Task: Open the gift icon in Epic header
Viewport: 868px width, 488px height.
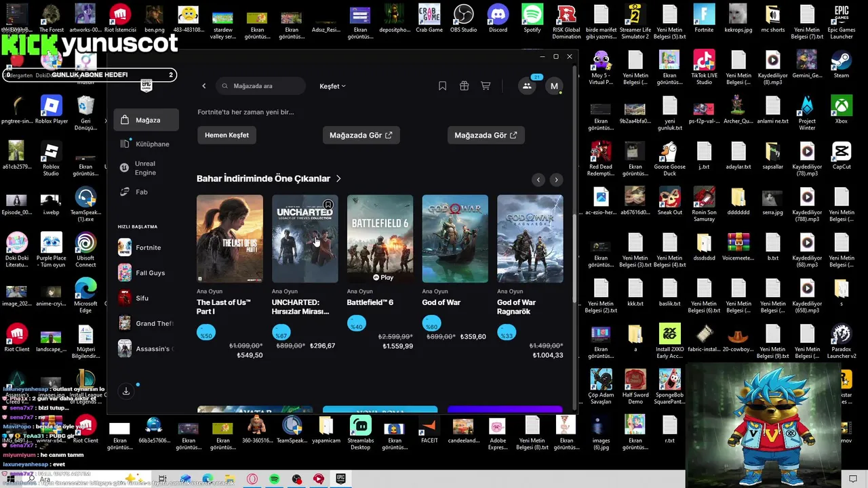Action: (x=464, y=86)
